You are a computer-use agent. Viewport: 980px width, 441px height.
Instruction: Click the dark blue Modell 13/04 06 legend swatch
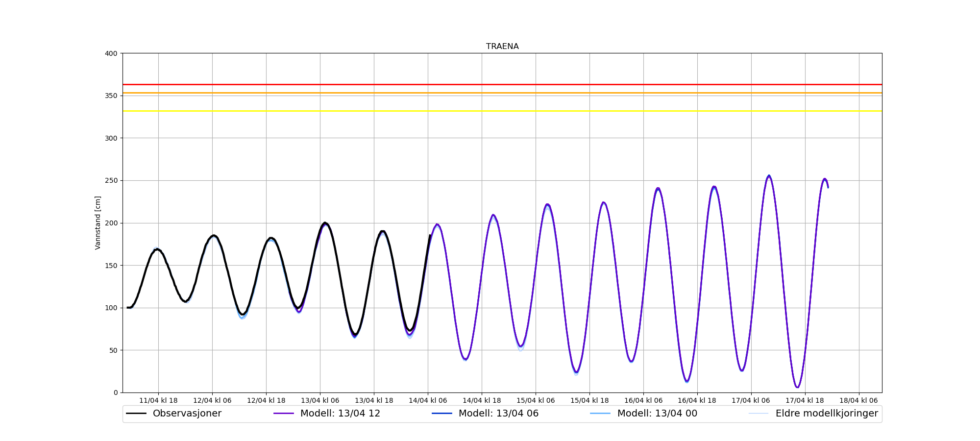point(442,414)
